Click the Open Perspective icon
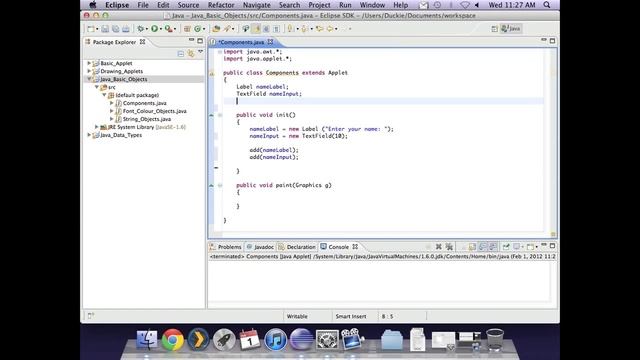The width and height of the screenshot is (640, 360). coord(494,29)
